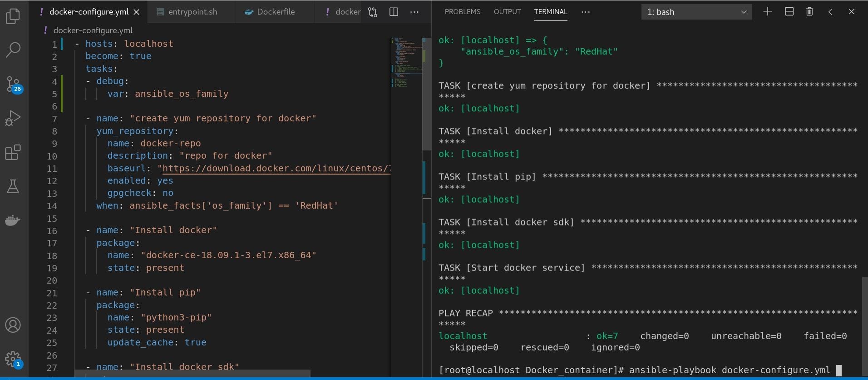
Task: Click the 'name: docker-repo' line
Action: pos(154,144)
